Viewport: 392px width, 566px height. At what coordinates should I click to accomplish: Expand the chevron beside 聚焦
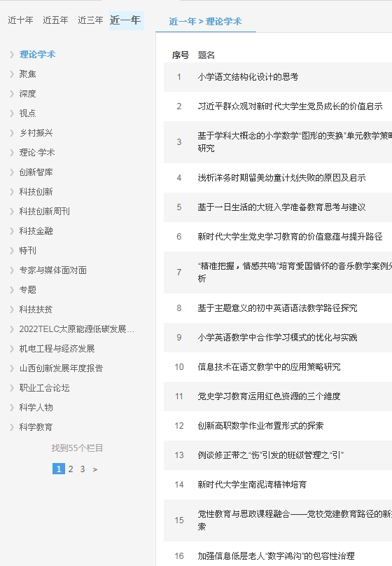(x=12, y=74)
